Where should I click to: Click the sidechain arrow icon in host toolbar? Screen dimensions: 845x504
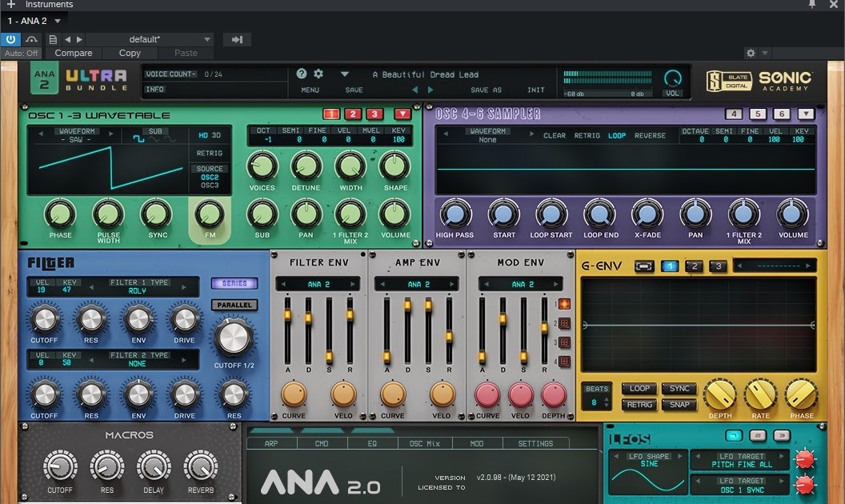237,39
